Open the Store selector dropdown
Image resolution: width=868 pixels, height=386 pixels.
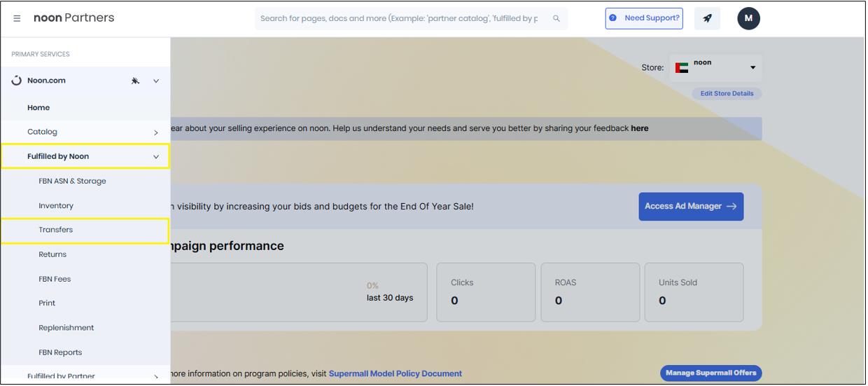[715, 68]
